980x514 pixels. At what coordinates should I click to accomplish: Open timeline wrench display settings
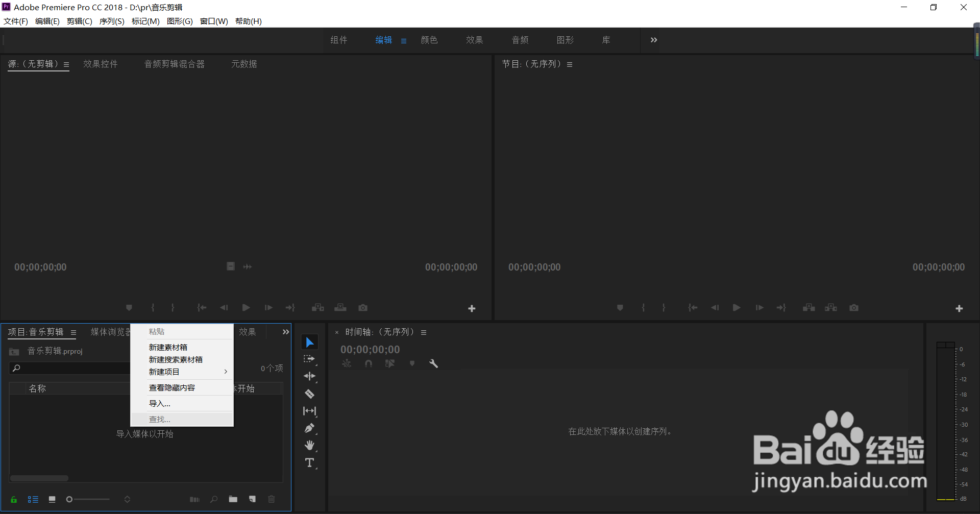[x=434, y=363]
